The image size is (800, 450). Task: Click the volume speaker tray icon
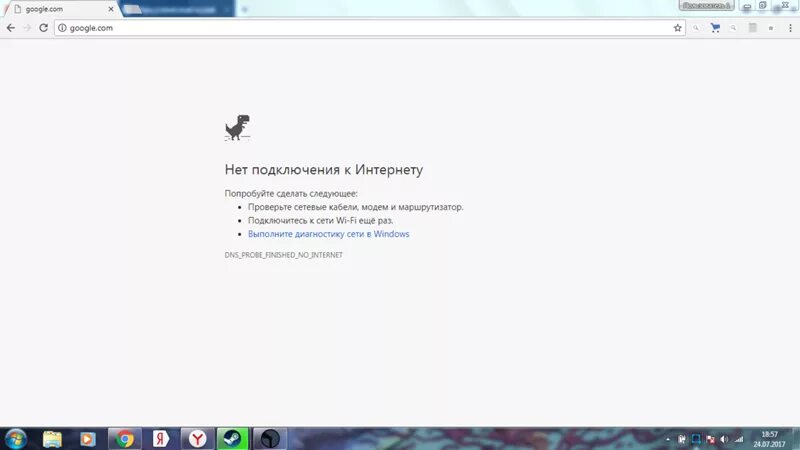tap(724, 439)
